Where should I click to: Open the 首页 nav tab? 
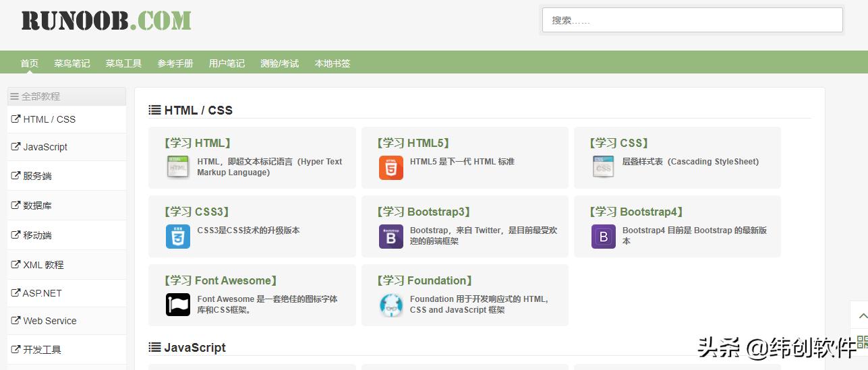tap(29, 63)
